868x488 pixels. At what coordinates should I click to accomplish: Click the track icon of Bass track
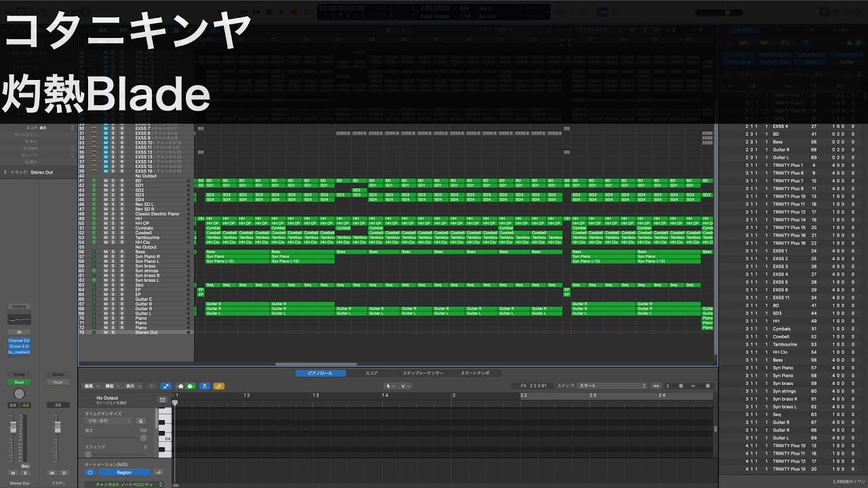[x=94, y=252]
